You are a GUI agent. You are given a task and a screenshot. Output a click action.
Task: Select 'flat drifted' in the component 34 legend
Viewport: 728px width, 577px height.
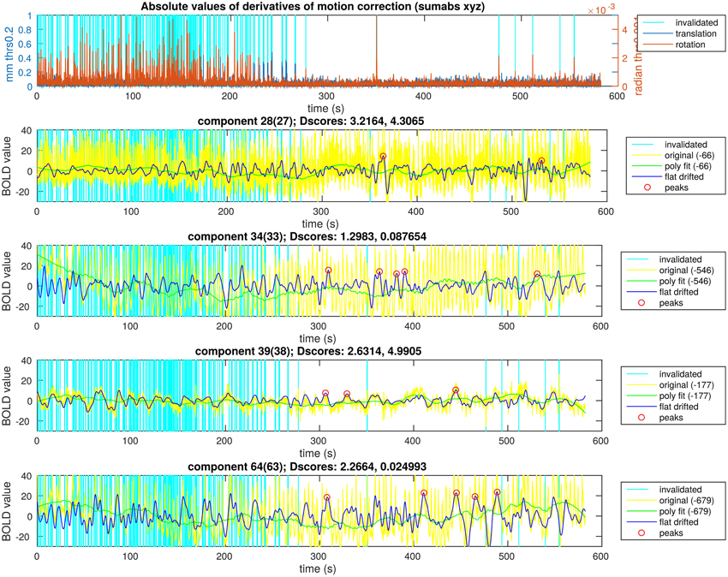click(679, 292)
